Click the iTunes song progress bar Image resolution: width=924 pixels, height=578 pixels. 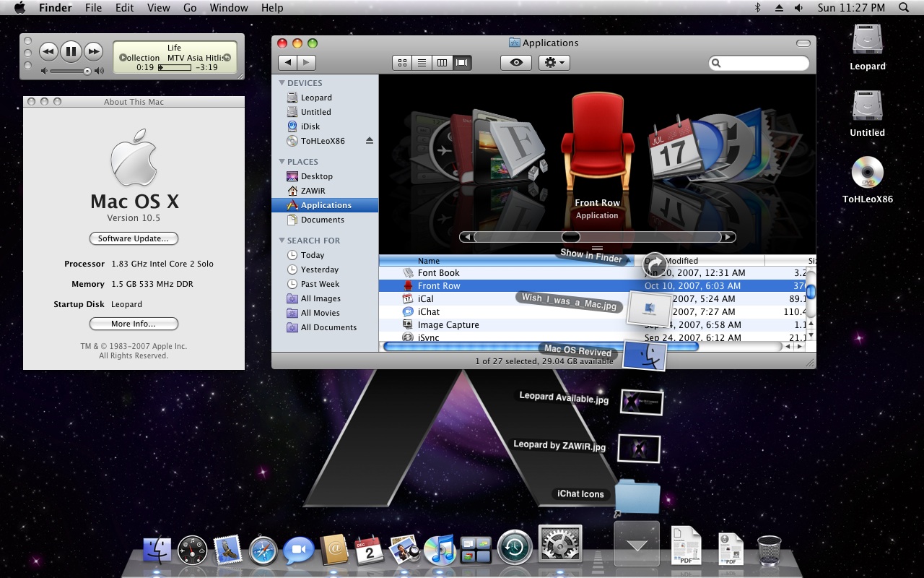pos(174,67)
